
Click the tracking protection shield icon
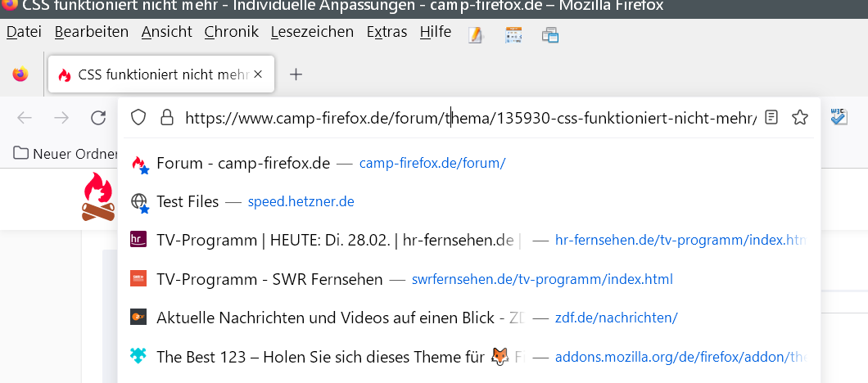click(138, 118)
